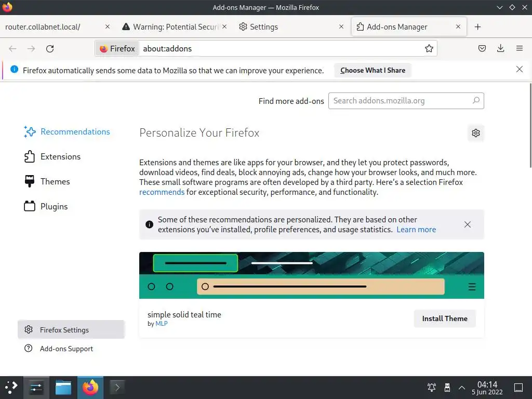The height and width of the screenshot is (399, 532).
Task: Close the Settings tab
Action: 341,26
